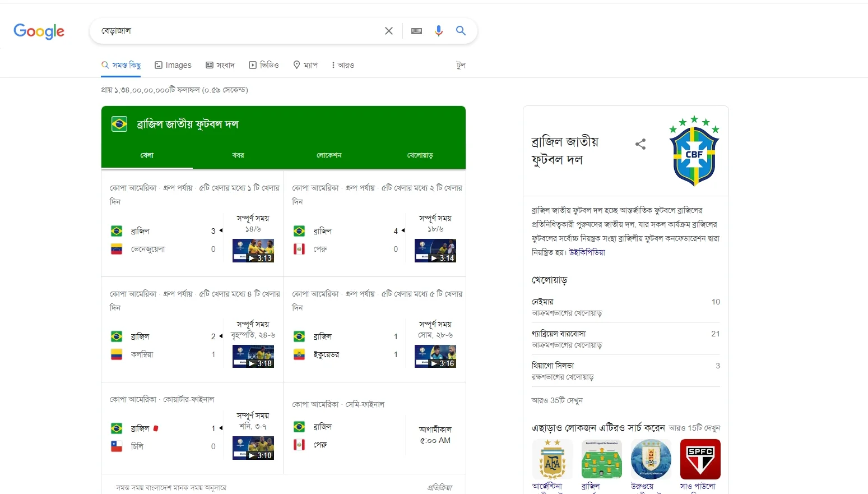Click the Google logo
The width and height of the screenshot is (868, 494).
(x=39, y=31)
